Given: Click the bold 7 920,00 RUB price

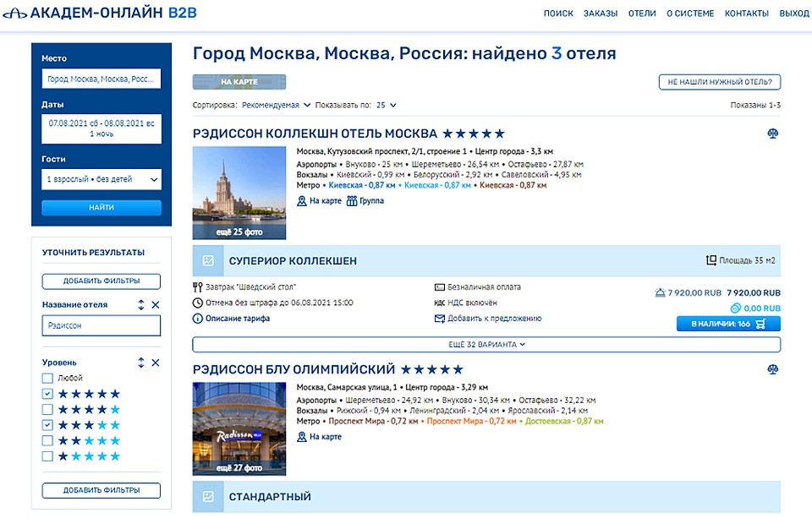Looking at the screenshot, I should [754, 293].
